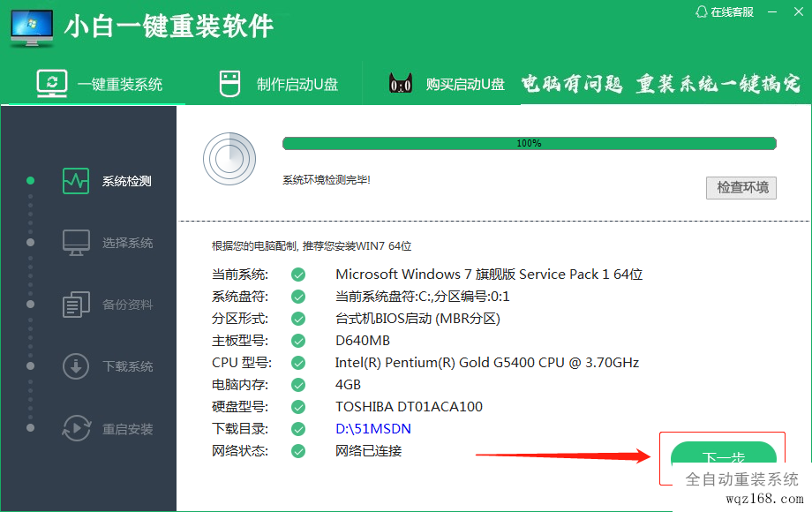Click the 重启安装 restart play icon

pyautogui.click(x=77, y=429)
